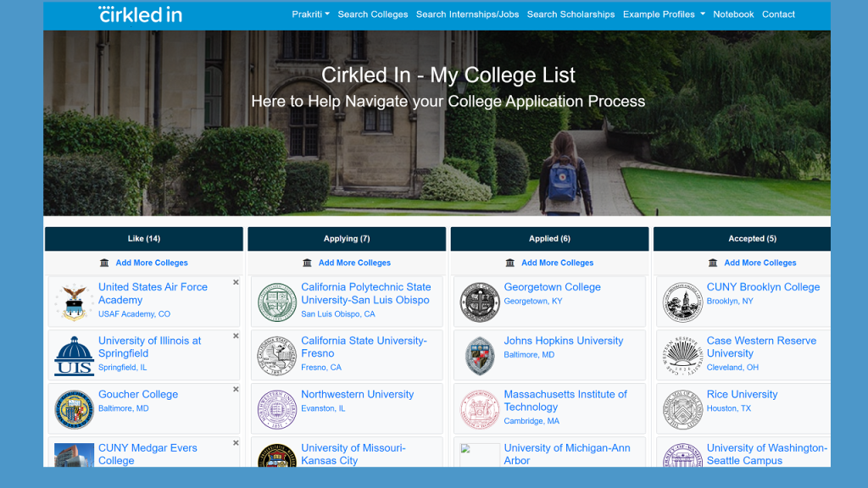Click the Cirkled In logo
The height and width of the screenshot is (488, 868).
point(141,14)
